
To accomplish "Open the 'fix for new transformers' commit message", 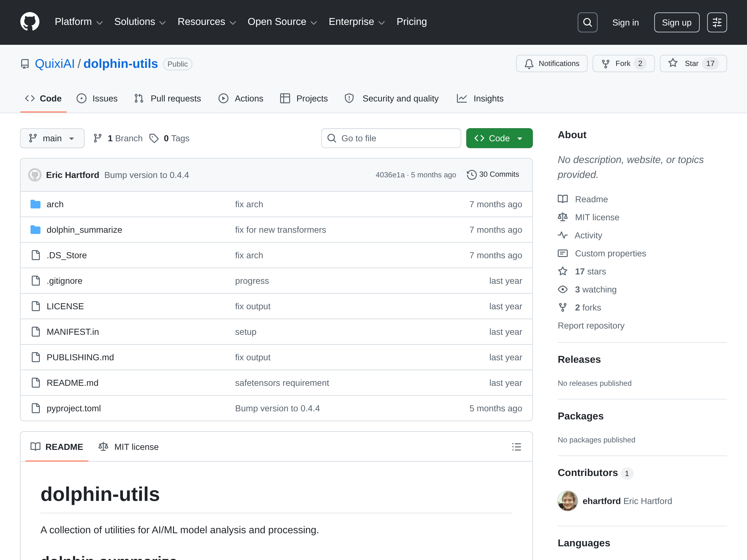I will 280,230.
